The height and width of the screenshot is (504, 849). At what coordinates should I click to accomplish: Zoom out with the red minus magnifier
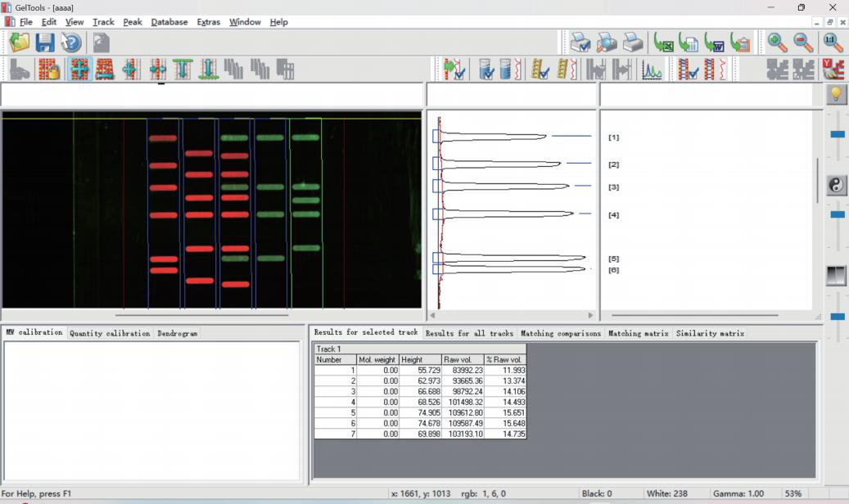pos(803,43)
